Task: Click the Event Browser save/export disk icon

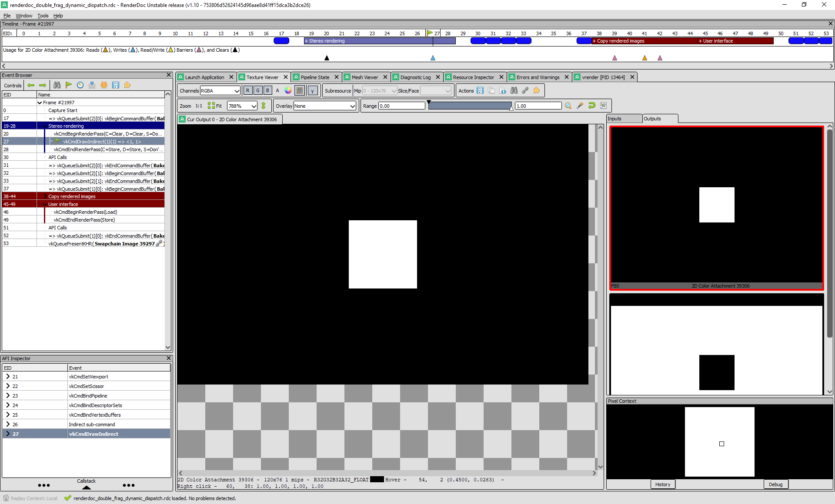Action: click(x=116, y=85)
